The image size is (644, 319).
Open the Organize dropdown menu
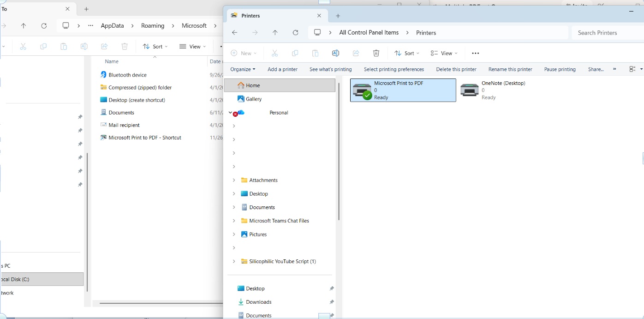(x=243, y=69)
